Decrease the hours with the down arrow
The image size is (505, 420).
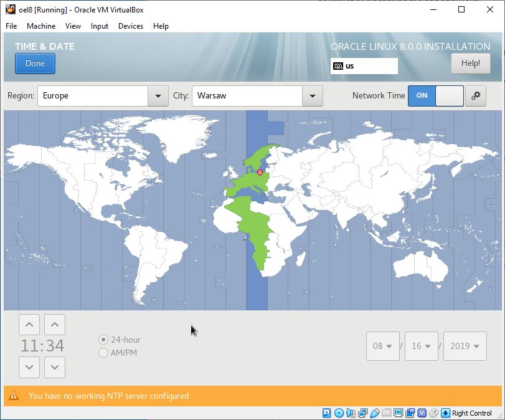[x=29, y=367]
